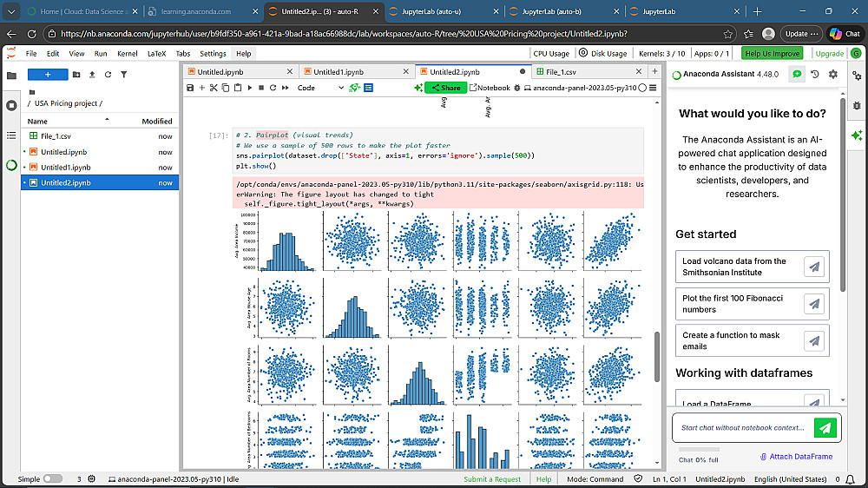The width and height of the screenshot is (868, 488).
Task: Send the chat message with green arrow button
Action: 825,428
